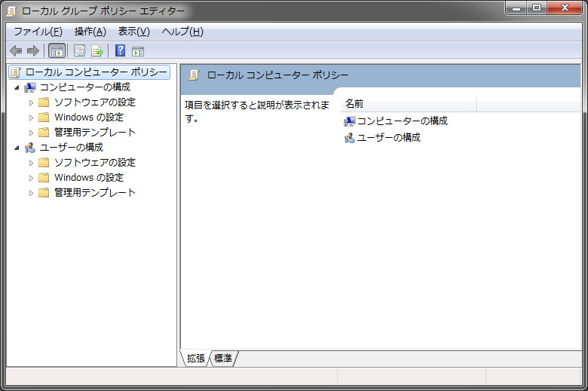Click the Export List toolbar icon
Image resolution: width=588 pixels, height=391 pixels.
coord(97,50)
